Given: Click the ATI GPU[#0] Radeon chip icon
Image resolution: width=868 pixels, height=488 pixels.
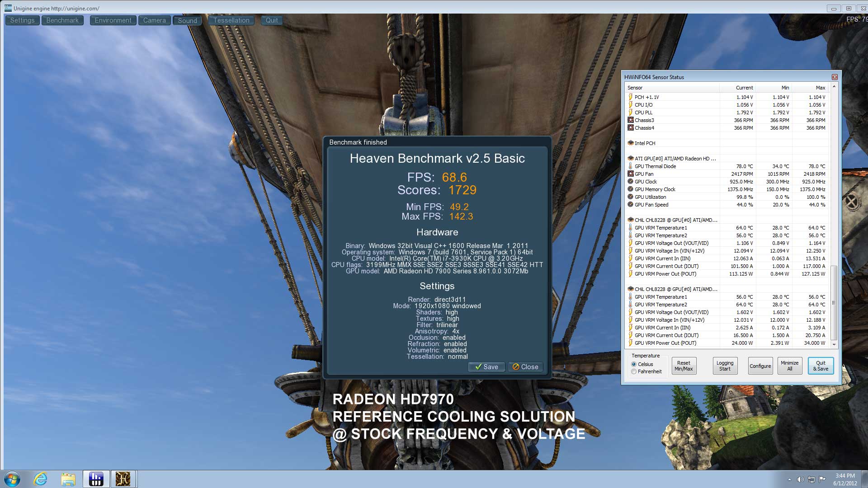Looking at the screenshot, I should point(630,159).
